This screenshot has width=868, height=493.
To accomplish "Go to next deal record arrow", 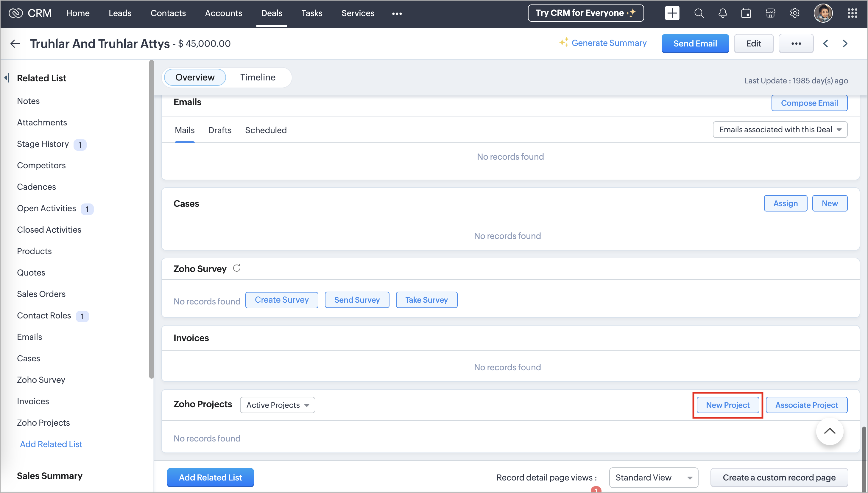I will [x=845, y=43].
